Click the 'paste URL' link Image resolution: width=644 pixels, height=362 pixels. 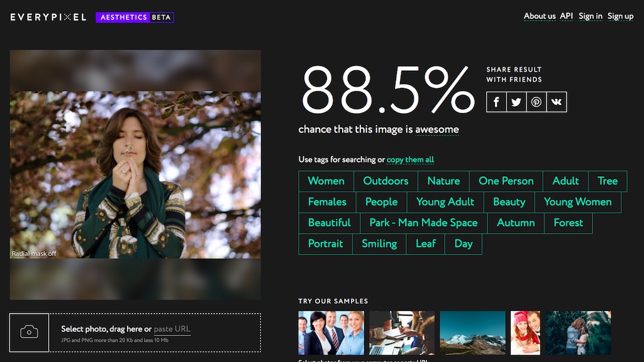172,329
